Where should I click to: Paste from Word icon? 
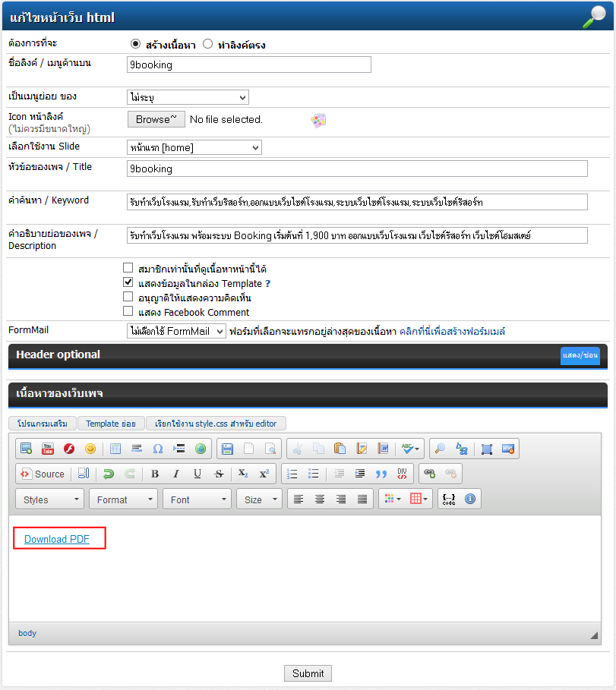(x=384, y=449)
